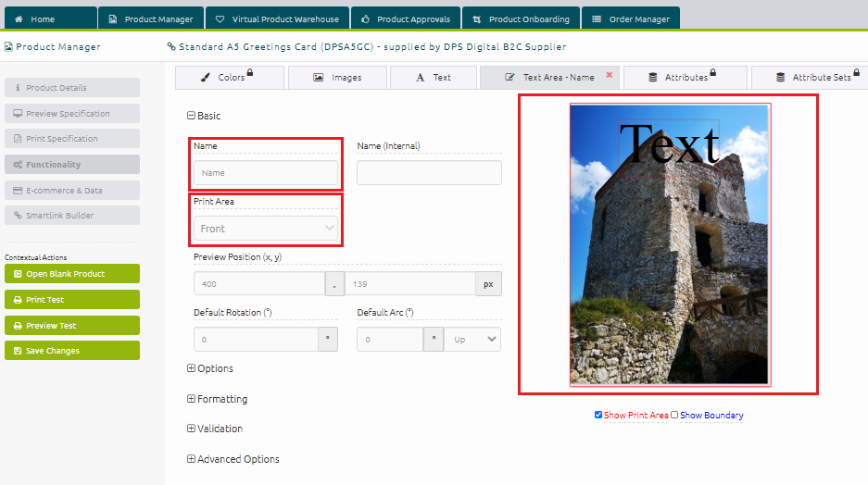Open Print Specification in sidebar
The image size is (868, 485).
(x=72, y=138)
